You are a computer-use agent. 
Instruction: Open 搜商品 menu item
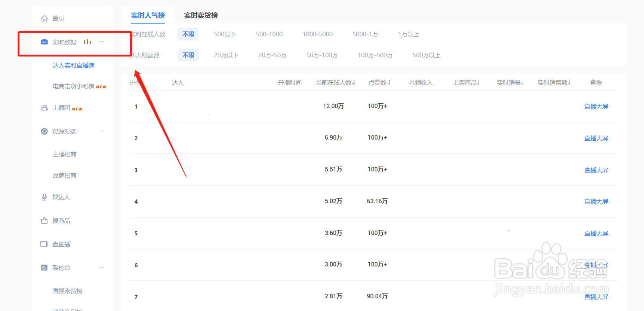61,221
